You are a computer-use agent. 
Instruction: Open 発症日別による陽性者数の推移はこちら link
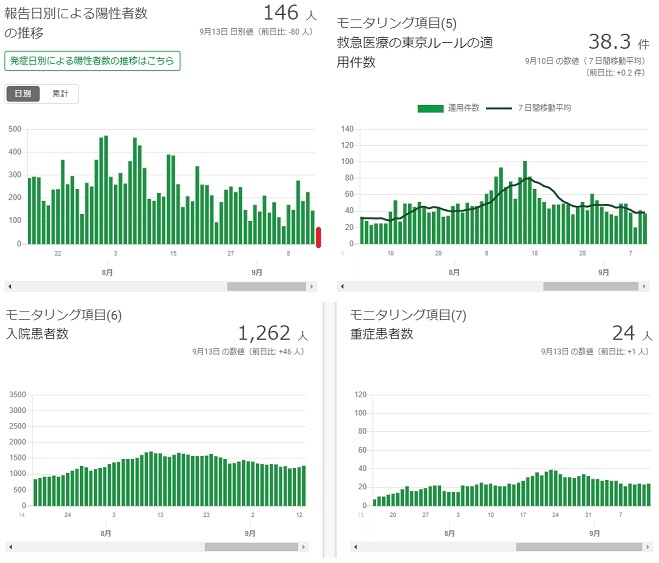(92, 61)
